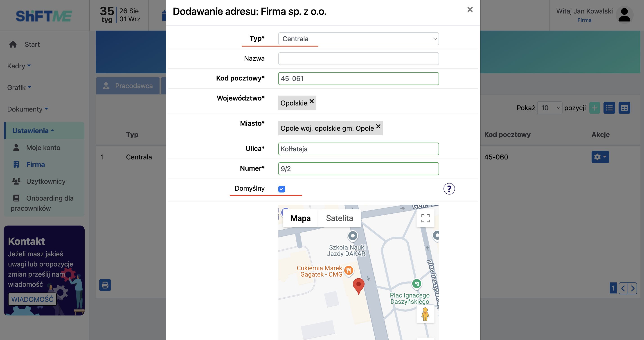This screenshot has width=644, height=340.
Task: Click the Akcje column header
Action: coord(601,135)
